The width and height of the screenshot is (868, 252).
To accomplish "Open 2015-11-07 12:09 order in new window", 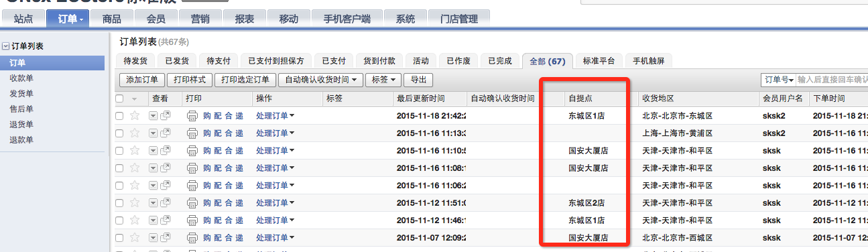I will [165, 237].
